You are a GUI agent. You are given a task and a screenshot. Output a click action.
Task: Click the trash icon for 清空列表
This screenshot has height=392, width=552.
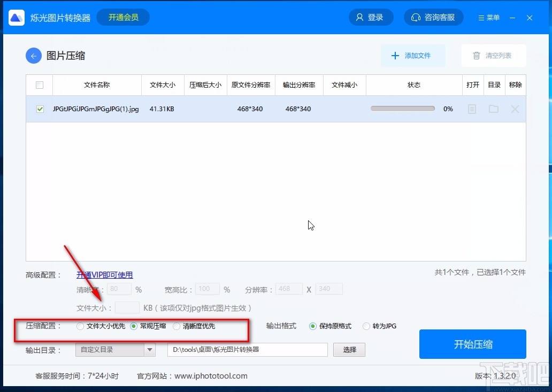coord(476,55)
